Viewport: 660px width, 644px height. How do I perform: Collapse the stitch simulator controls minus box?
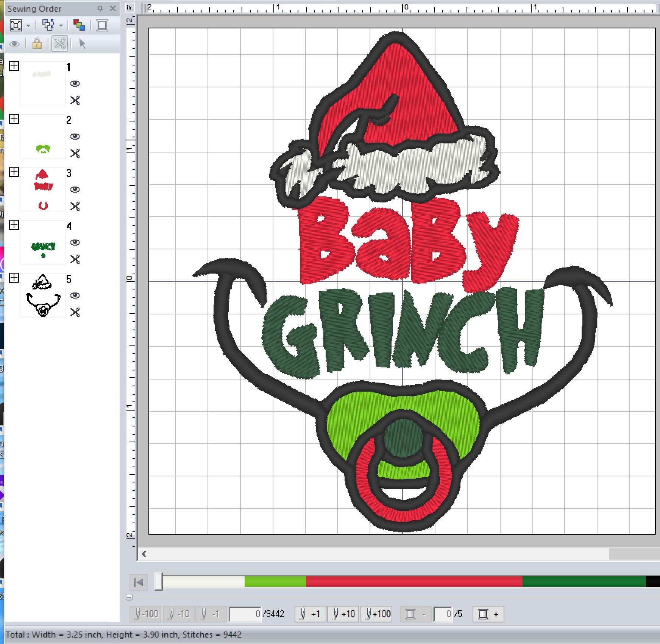pos(129,597)
